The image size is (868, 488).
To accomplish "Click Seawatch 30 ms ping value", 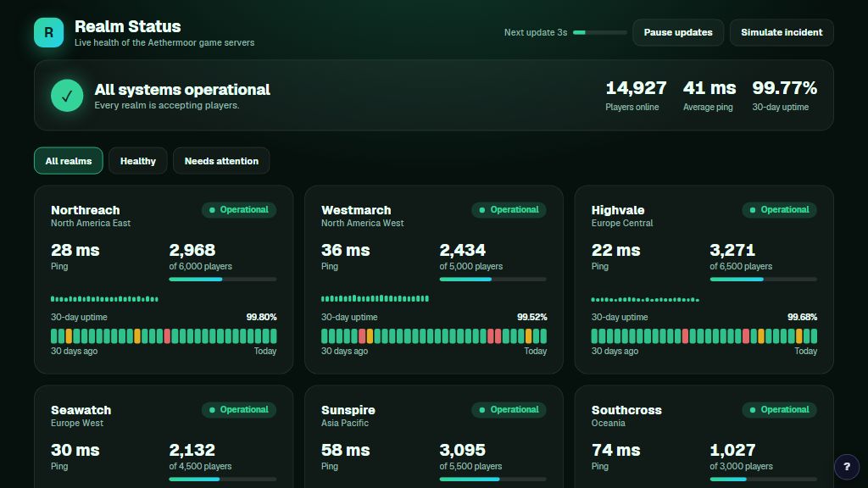I will pyautogui.click(x=75, y=450).
